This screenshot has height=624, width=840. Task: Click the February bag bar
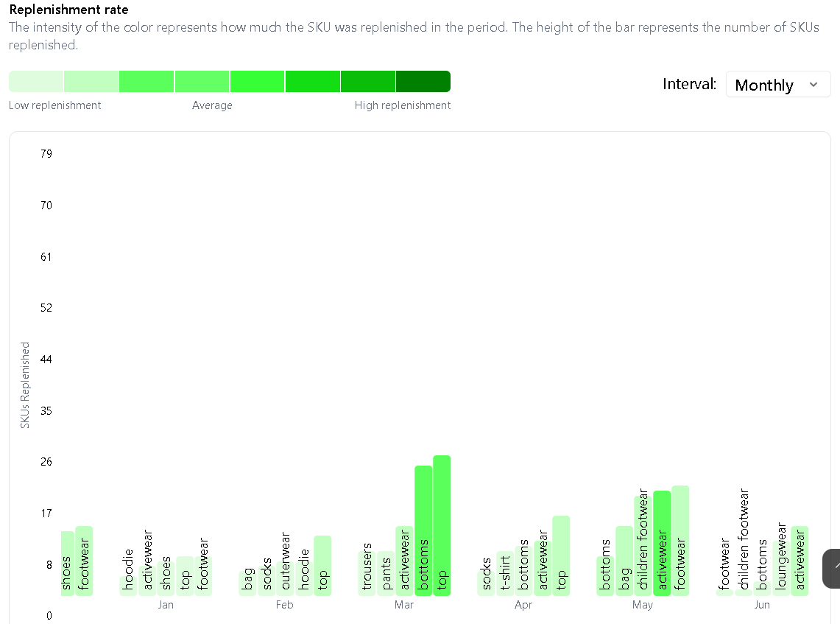click(x=248, y=582)
